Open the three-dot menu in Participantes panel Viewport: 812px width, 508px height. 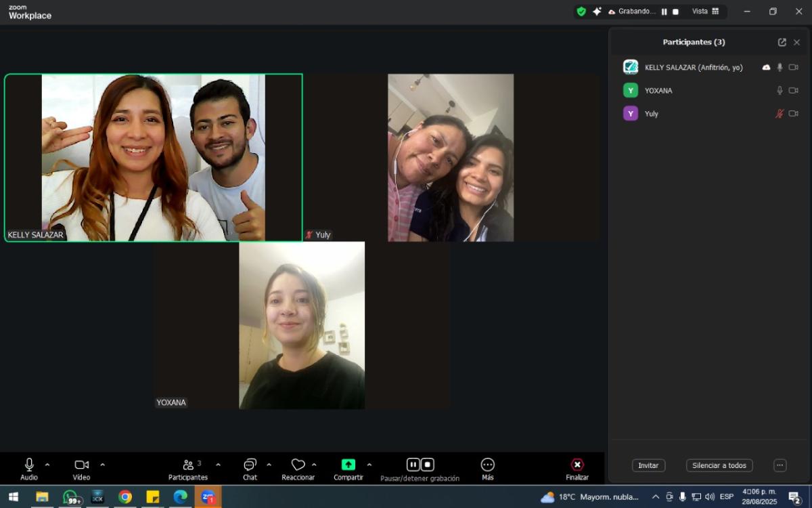(780, 465)
